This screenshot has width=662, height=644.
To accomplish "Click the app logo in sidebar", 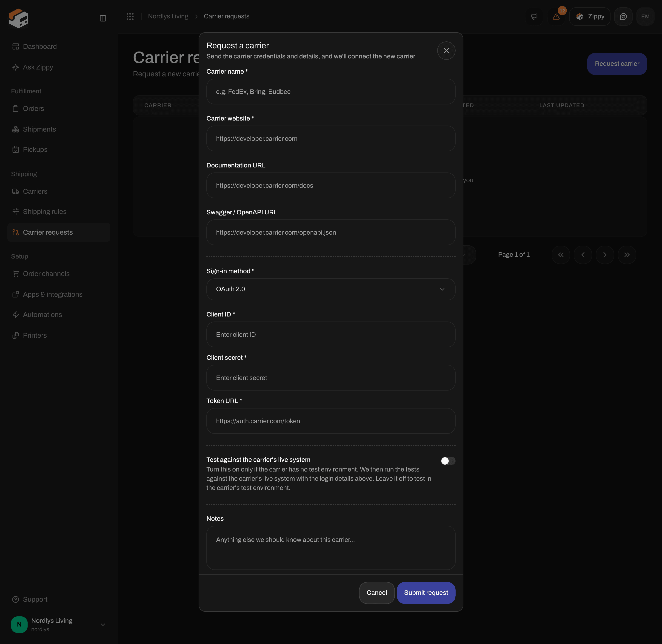I will [x=18, y=18].
